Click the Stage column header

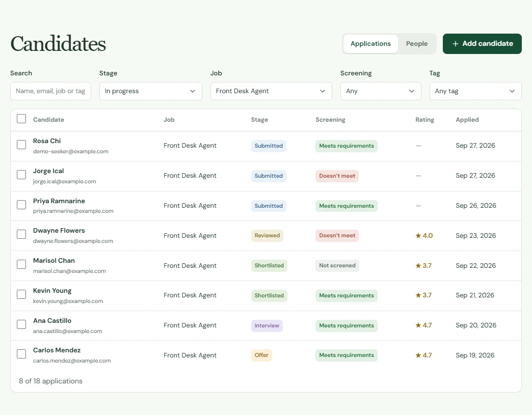point(259,120)
